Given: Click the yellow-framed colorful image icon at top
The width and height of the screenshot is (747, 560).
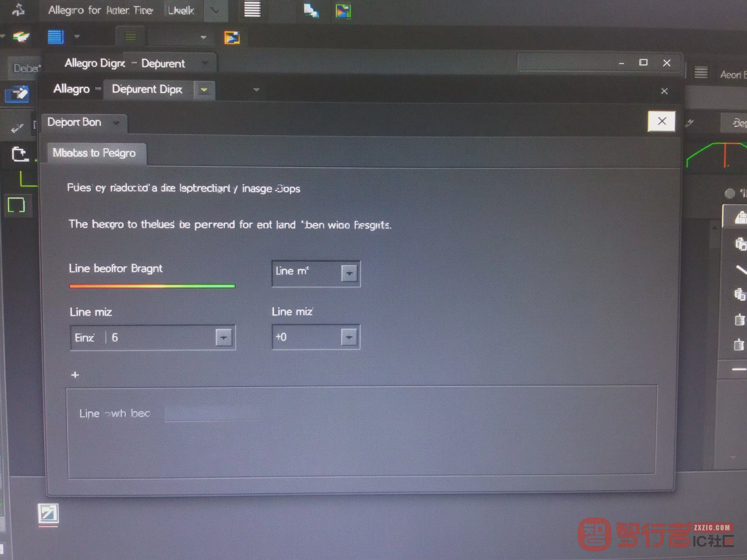Looking at the screenshot, I should 343,11.
